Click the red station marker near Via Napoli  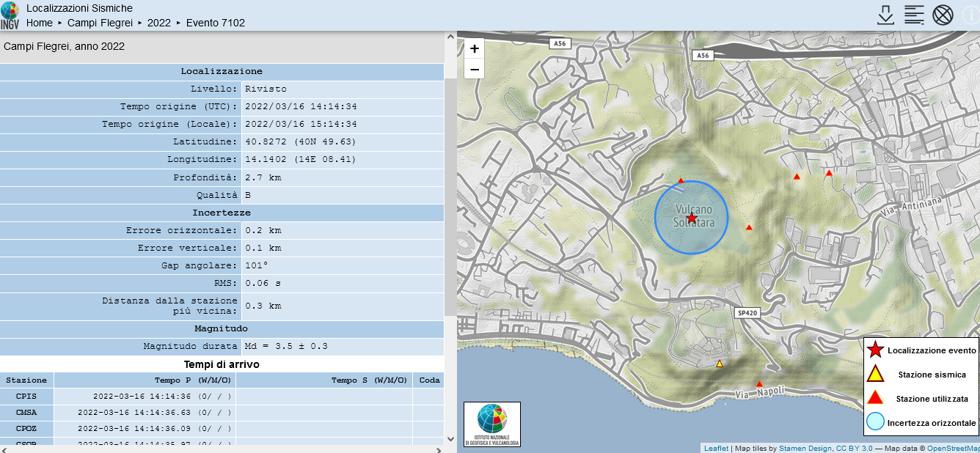pos(759,384)
